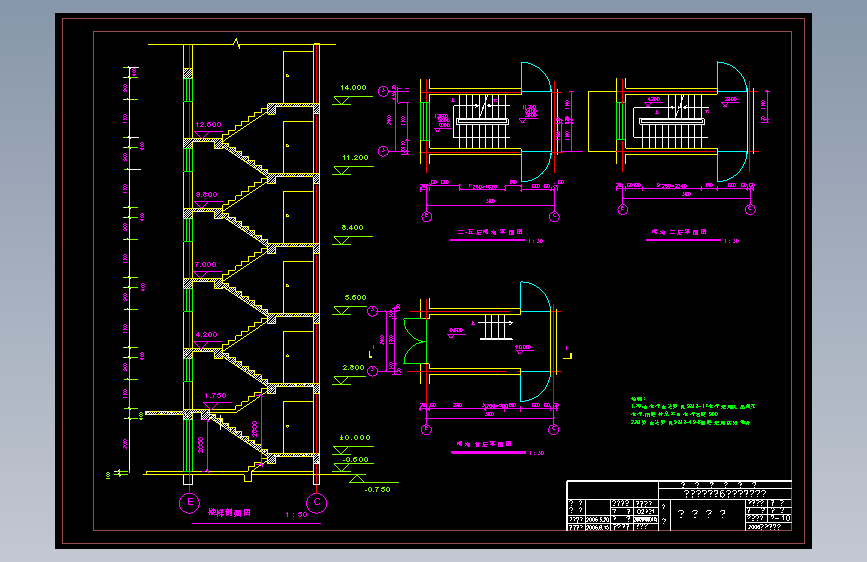Select the 8.400 floor elevation label
Image resolution: width=867 pixels, height=562 pixels.
[x=352, y=227]
